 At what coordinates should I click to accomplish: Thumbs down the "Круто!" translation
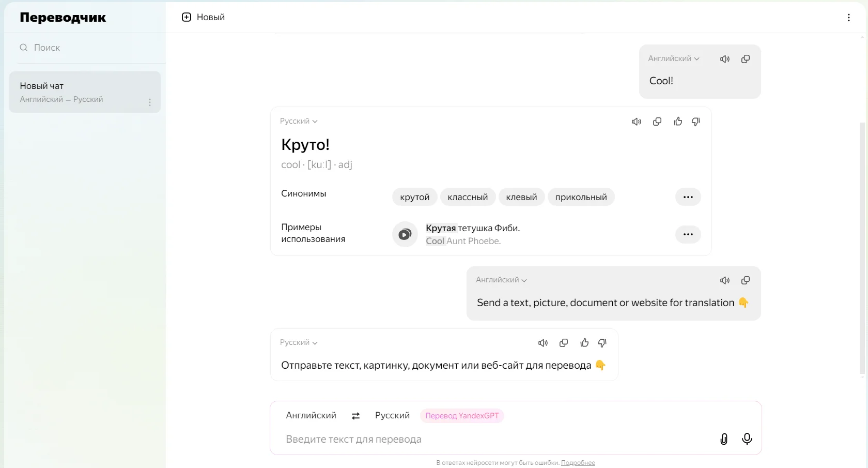pos(696,122)
